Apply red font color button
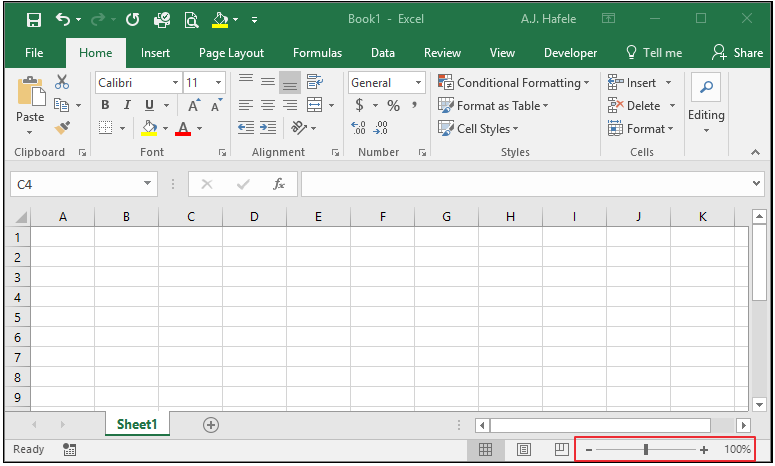Screen dimensions: 775x466 pos(182,128)
